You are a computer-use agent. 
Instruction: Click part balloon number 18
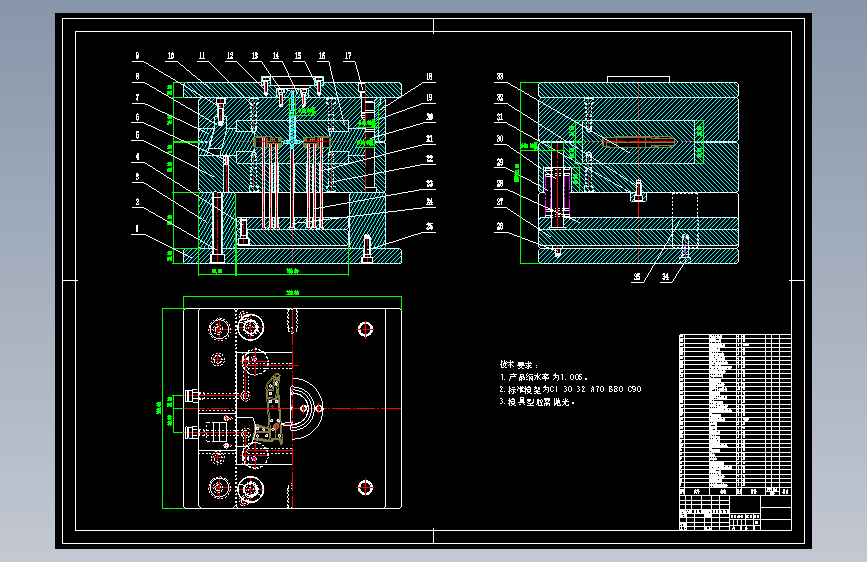tap(430, 77)
